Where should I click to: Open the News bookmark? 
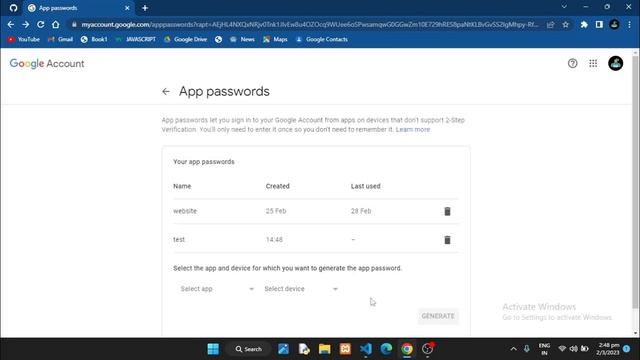pyautogui.click(x=242, y=39)
